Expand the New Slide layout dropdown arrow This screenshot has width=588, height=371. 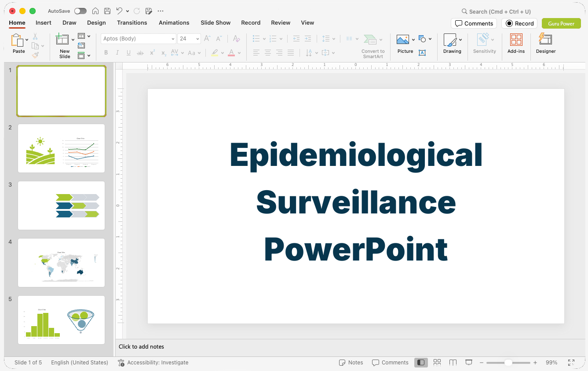(73, 40)
